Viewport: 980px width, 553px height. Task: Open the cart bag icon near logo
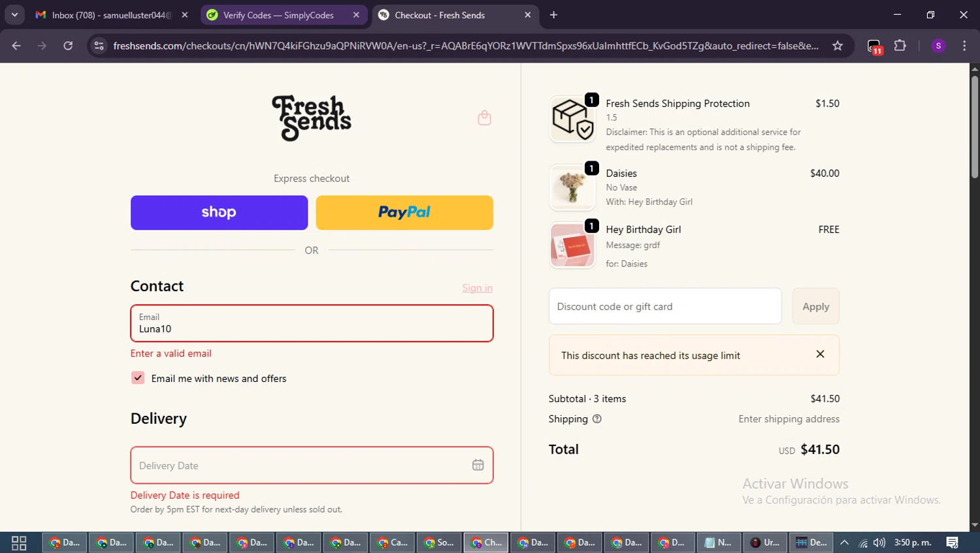(x=484, y=118)
